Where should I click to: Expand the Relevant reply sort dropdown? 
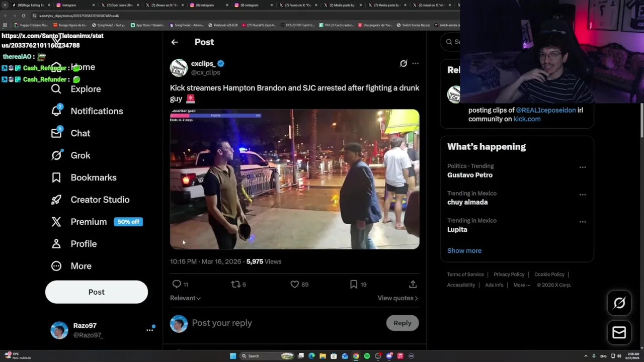[185, 298]
